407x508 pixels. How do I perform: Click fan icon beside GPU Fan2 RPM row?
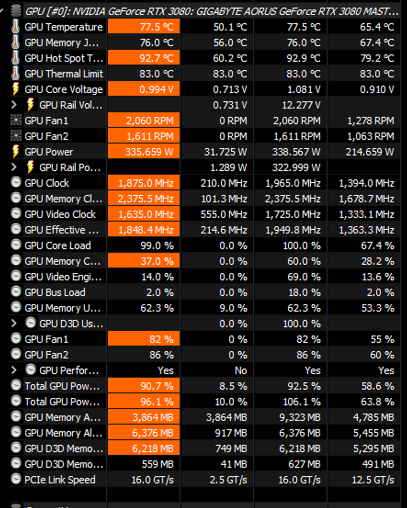pos(16,136)
